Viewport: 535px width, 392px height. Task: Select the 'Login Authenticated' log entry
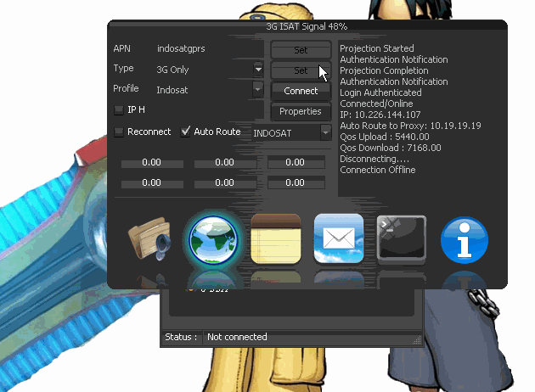(380, 92)
